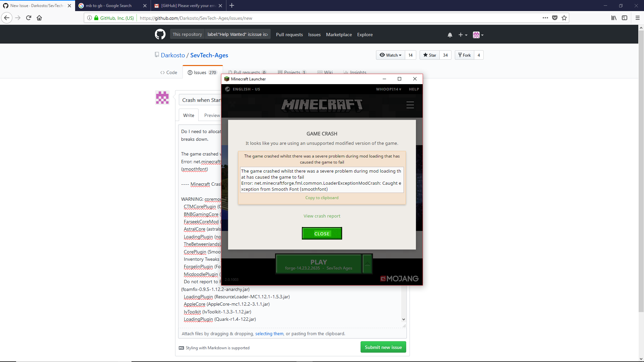The image size is (644, 362).
Task: Click Firefox back arrow
Action: [7, 18]
